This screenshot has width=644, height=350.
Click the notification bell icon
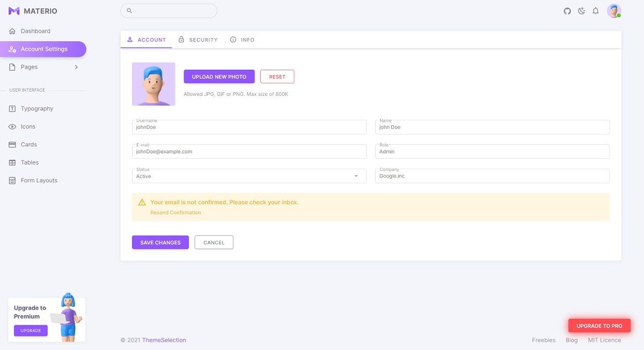(x=596, y=11)
